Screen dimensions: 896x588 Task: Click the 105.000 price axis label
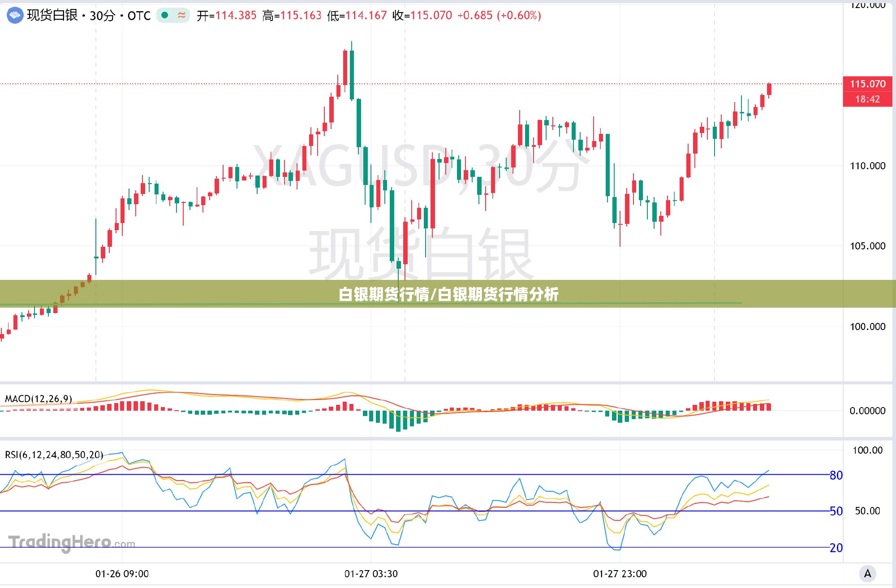(867, 246)
